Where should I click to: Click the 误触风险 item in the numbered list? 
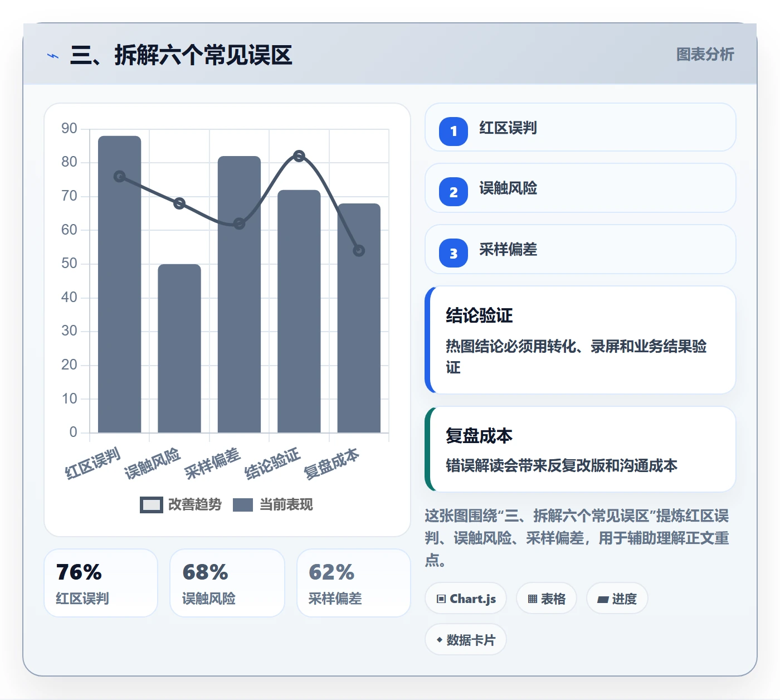581,188
